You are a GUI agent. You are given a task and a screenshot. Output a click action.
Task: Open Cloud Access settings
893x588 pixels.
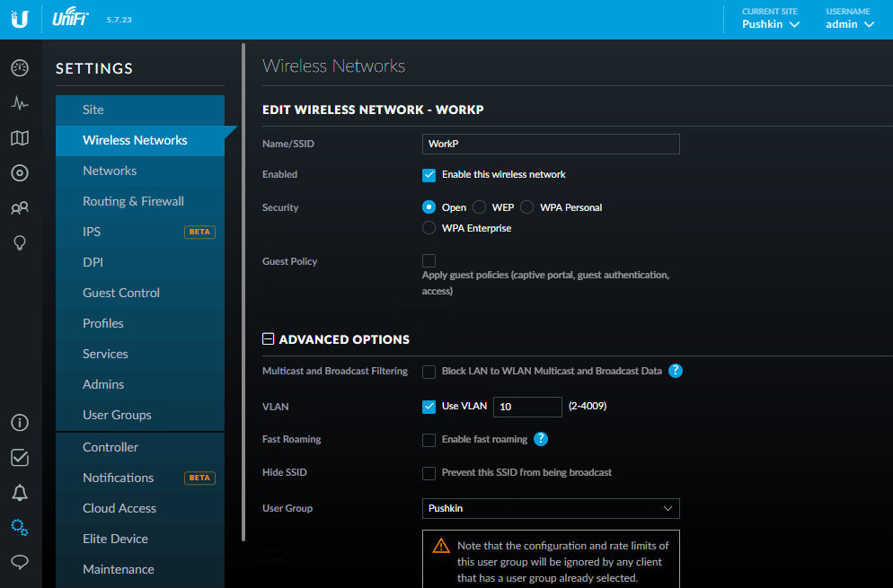tap(140, 508)
